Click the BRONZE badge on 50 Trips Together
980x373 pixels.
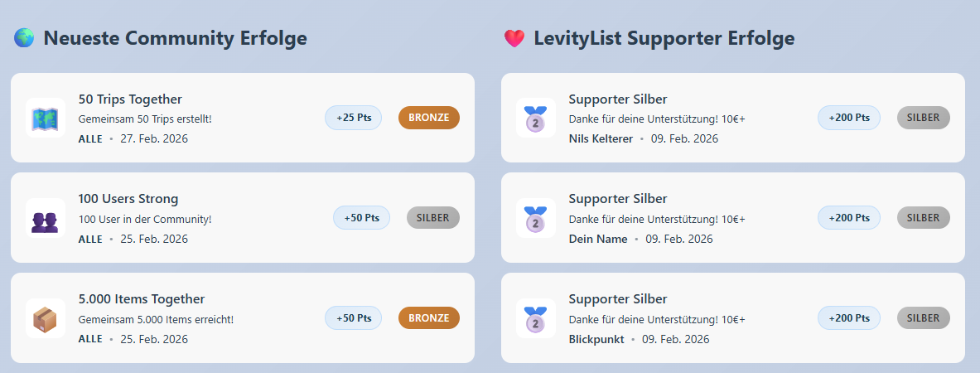click(x=428, y=118)
